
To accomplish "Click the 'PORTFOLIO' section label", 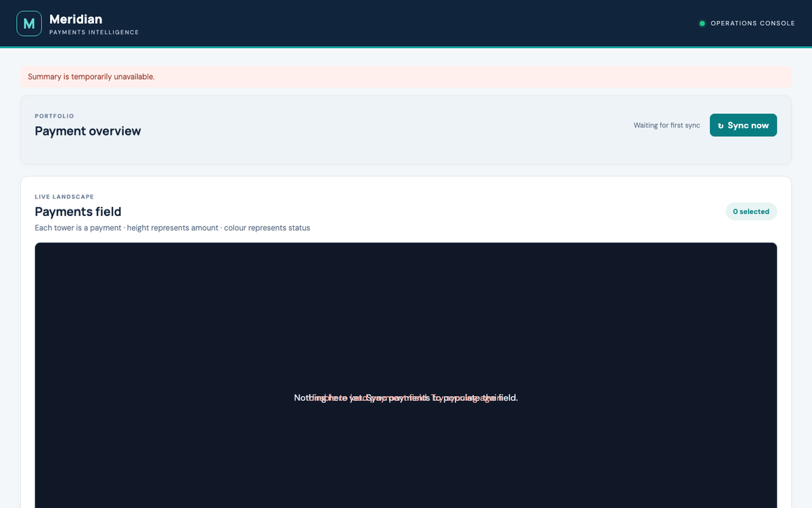I will [x=54, y=116].
